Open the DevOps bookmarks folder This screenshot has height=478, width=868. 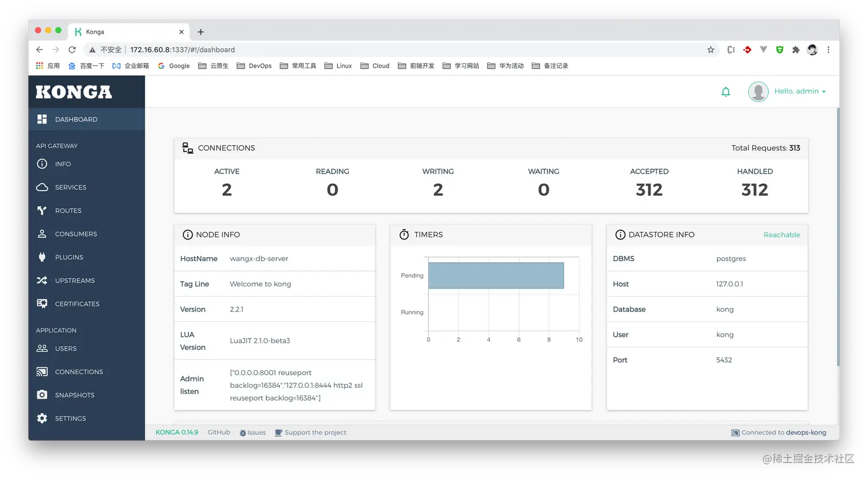tap(254, 66)
